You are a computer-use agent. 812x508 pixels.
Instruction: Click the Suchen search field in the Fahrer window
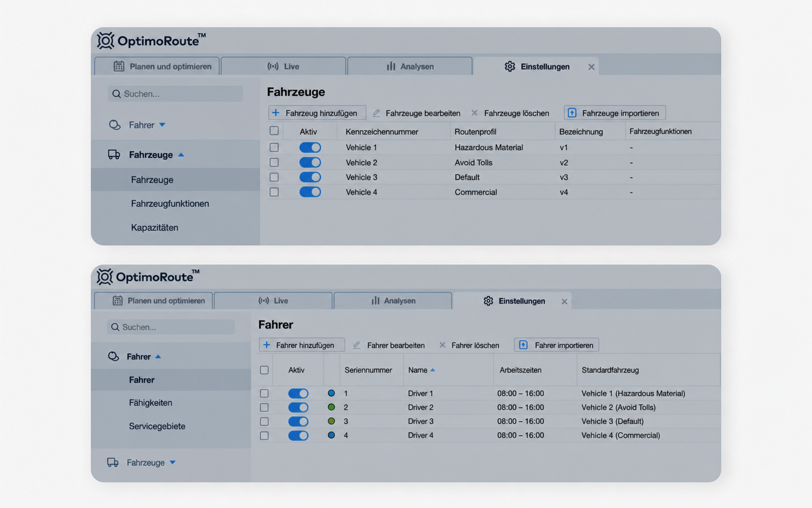coord(171,327)
